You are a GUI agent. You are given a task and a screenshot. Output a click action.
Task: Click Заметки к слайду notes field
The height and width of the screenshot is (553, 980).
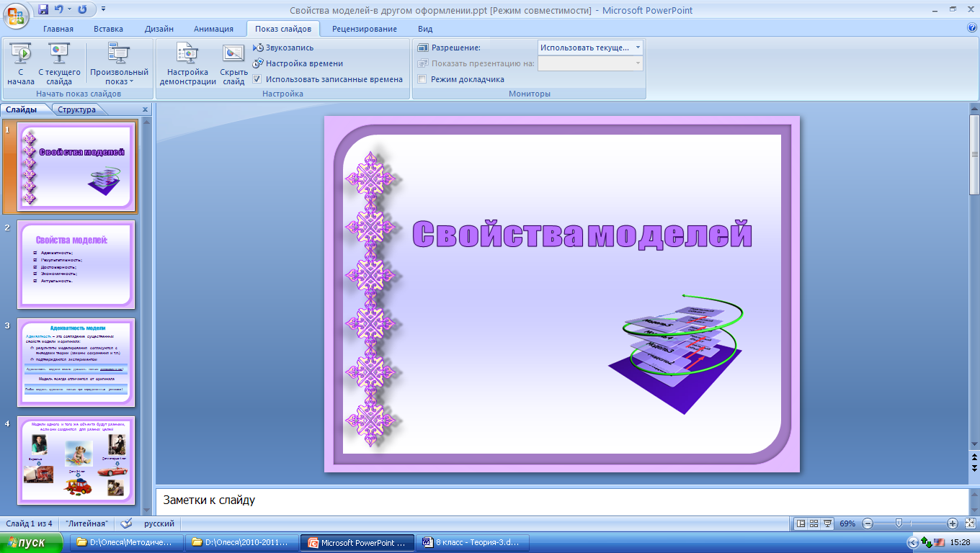(x=561, y=500)
